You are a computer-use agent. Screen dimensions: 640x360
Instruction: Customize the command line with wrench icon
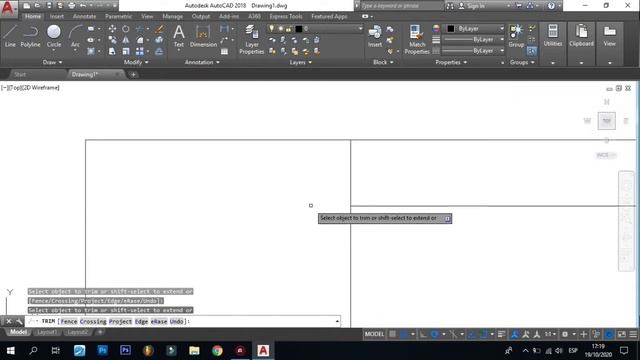pyautogui.click(x=19, y=321)
